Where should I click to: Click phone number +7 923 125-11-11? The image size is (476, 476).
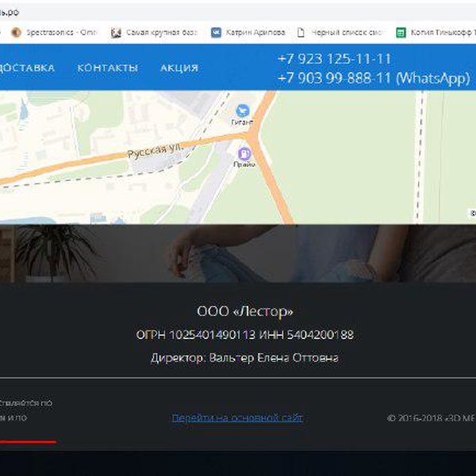[x=334, y=59]
